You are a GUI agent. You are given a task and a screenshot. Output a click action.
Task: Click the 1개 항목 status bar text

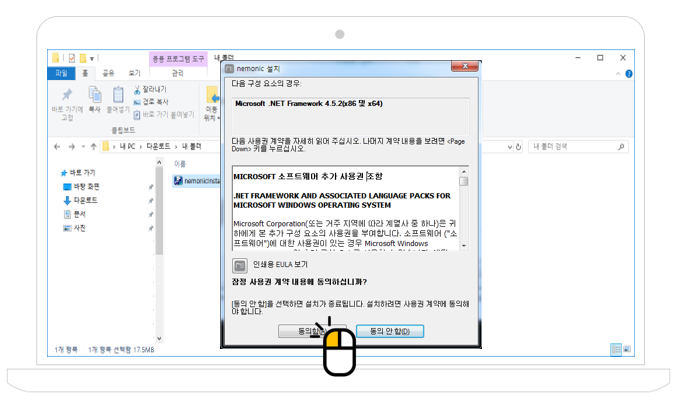pyautogui.click(x=66, y=350)
